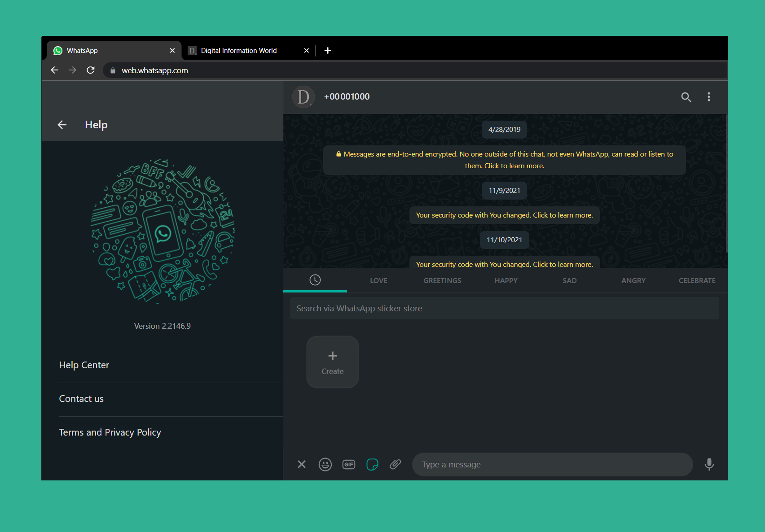
Task: Click browser back arrow
Action: 55,70
